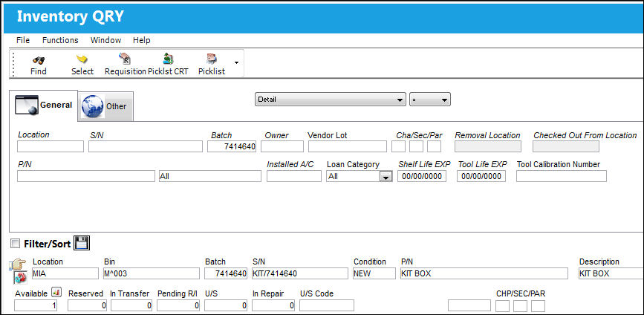Open the Window menu
This screenshot has width=644, height=315.
click(106, 40)
